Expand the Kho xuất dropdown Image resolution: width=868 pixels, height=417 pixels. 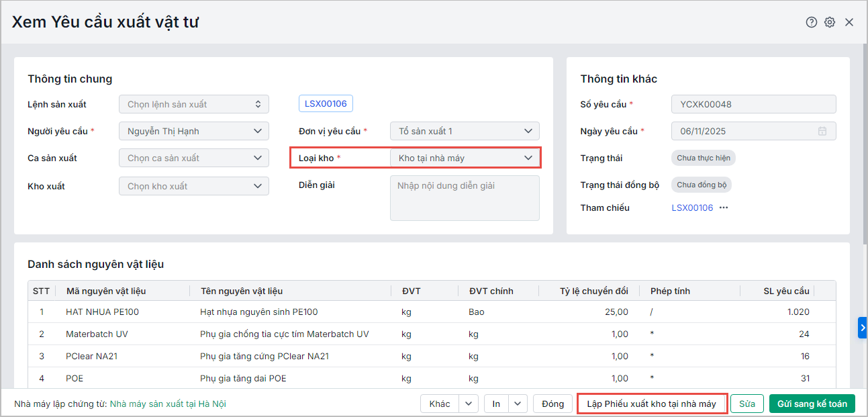(258, 186)
